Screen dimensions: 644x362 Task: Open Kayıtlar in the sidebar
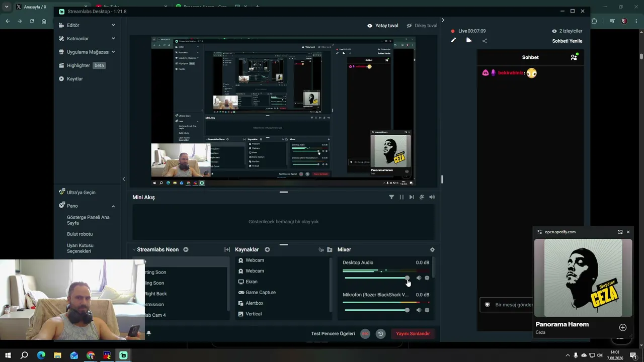[75, 79]
